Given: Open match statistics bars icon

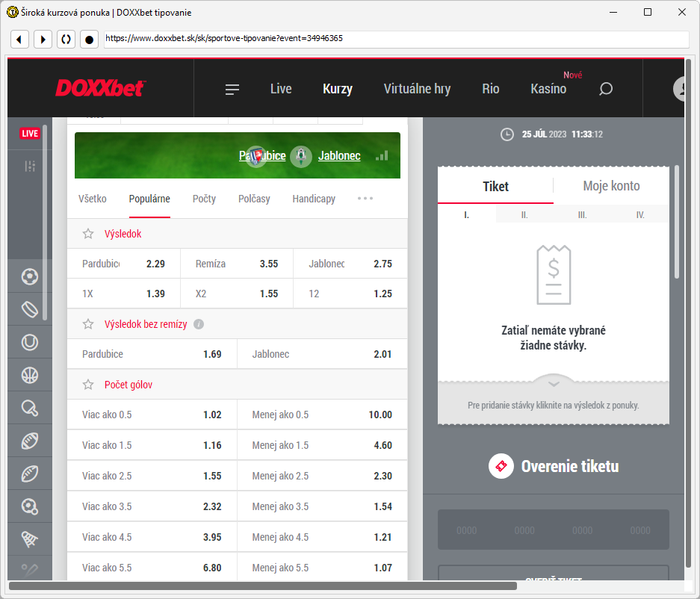Looking at the screenshot, I should point(382,155).
